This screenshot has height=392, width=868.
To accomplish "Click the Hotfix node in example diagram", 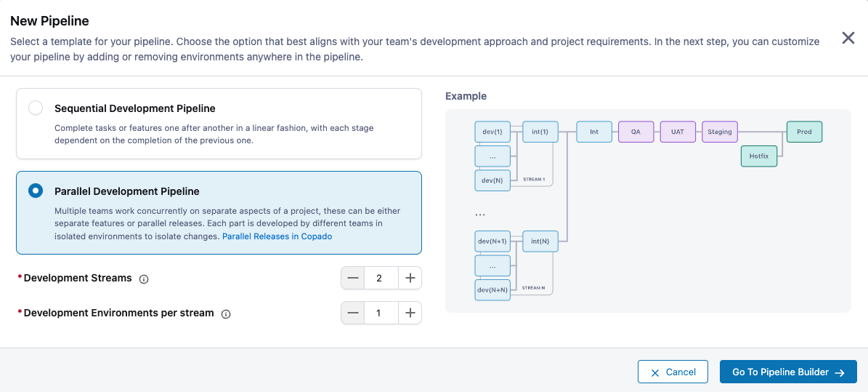I will pyautogui.click(x=759, y=156).
